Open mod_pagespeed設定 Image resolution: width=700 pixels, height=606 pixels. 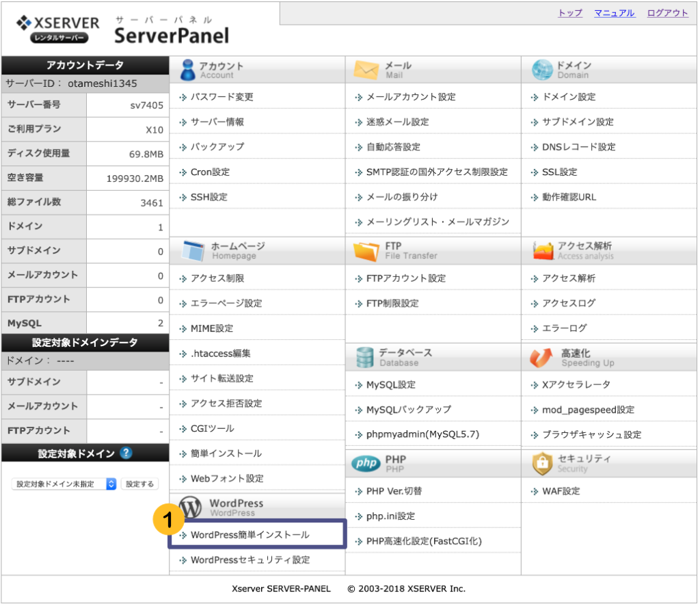tap(589, 410)
